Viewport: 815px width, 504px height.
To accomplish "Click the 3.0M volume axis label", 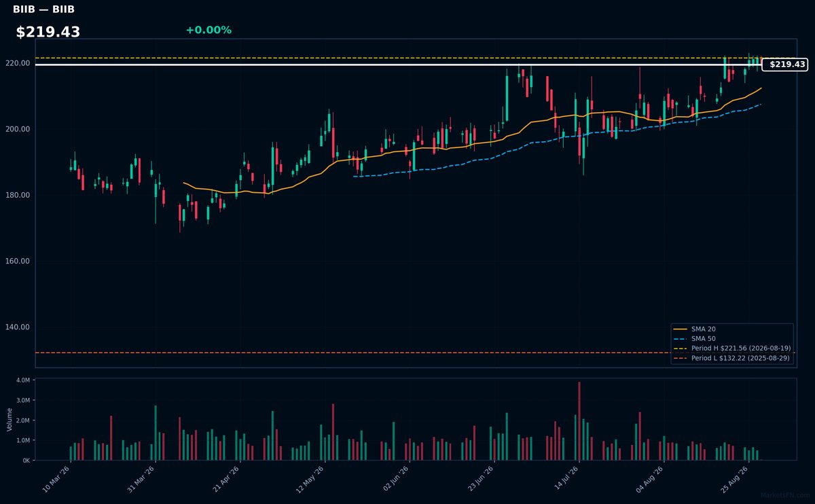I will [23, 400].
